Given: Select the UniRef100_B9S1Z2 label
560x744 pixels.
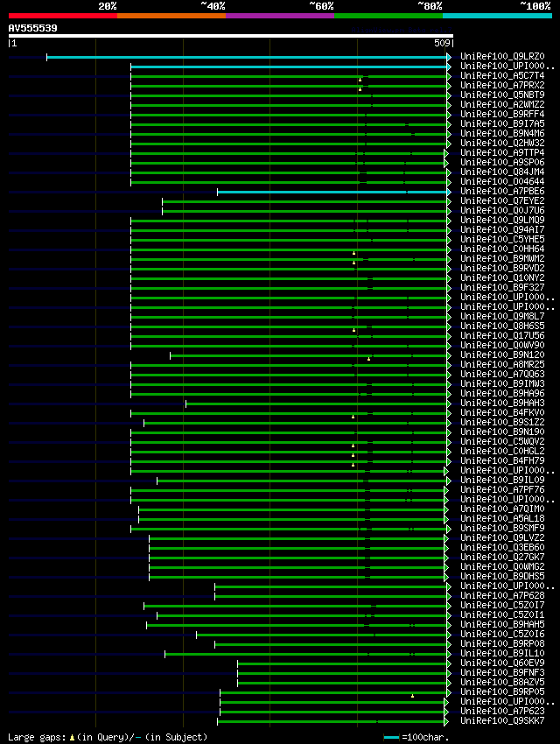Looking at the screenshot, I should pos(502,423).
